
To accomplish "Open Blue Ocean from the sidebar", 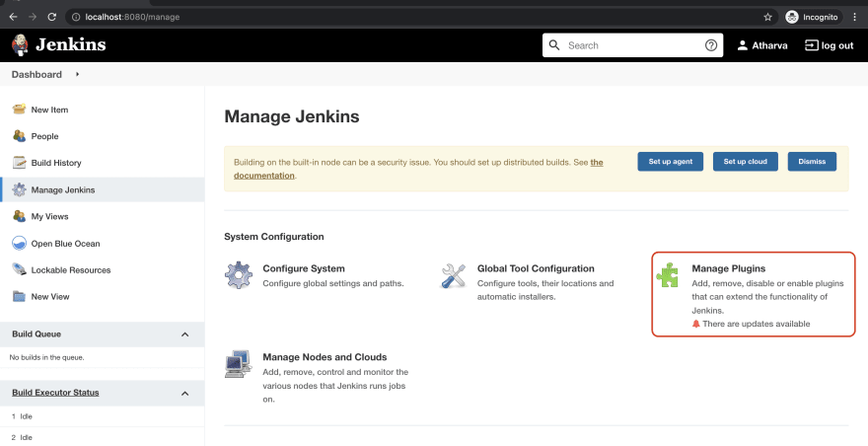I will (65, 244).
